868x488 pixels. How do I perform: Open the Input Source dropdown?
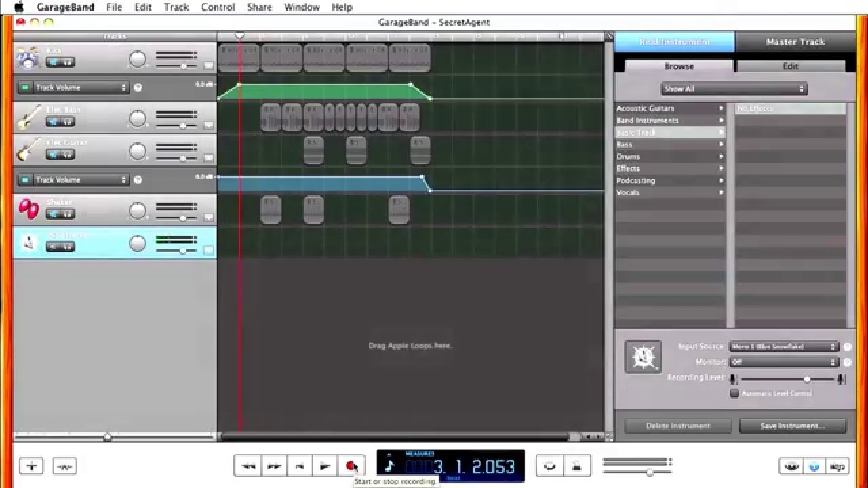tap(783, 346)
